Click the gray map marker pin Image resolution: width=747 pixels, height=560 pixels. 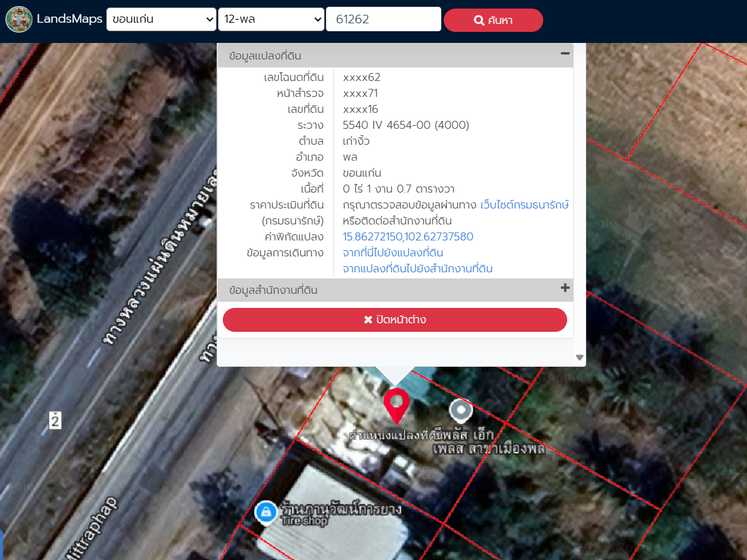pyautogui.click(x=460, y=410)
